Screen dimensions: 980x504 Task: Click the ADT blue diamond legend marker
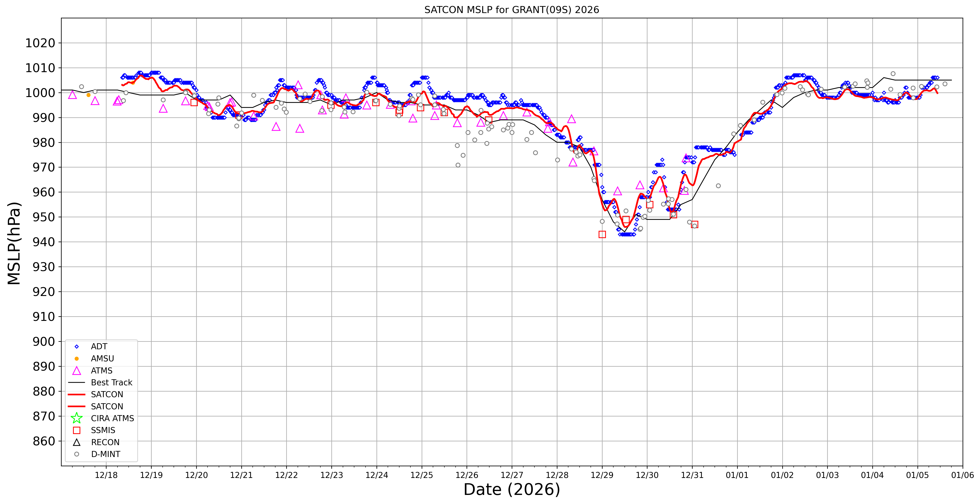[77, 346]
